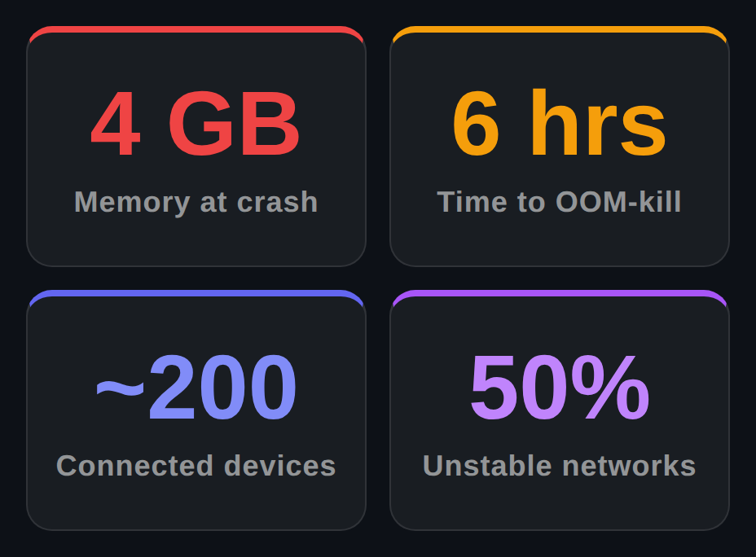This screenshot has width=756, height=557.
Task: Click the hrs unit text
Action: tap(599, 123)
